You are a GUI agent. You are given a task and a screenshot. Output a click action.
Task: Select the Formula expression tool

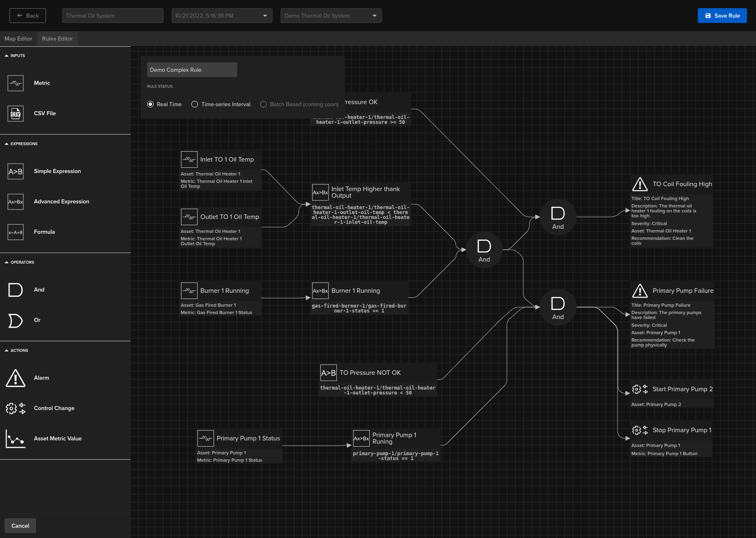[15, 232]
